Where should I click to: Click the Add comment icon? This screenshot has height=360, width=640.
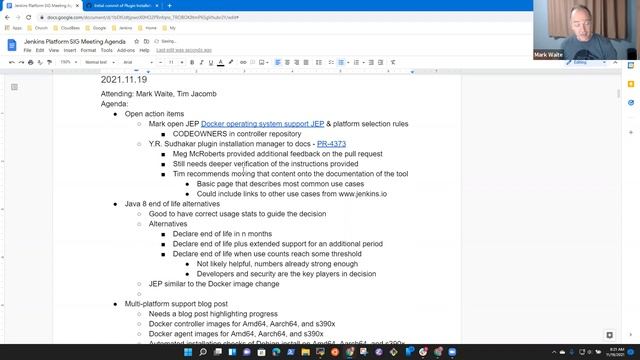(253, 62)
